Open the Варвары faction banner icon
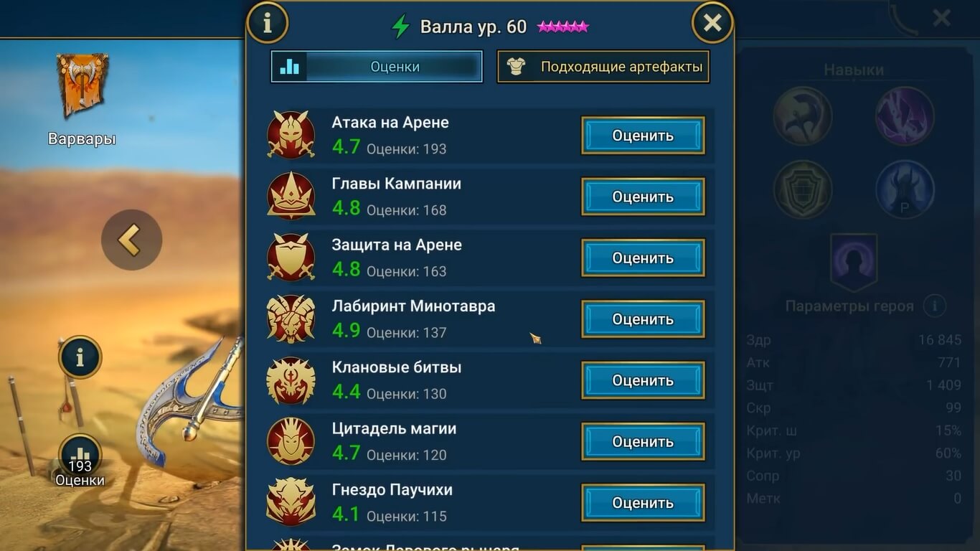 pos(83,86)
